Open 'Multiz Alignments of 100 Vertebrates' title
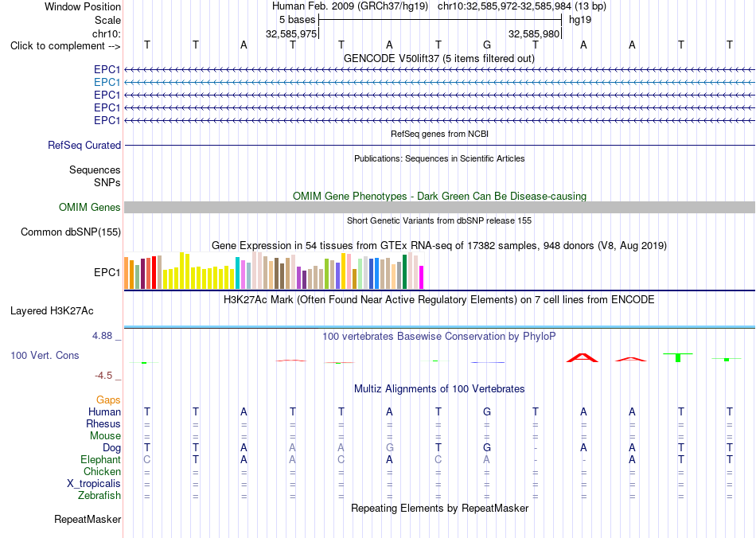The width and height of the screenshot is (756, 538). pyautogui.click(x=439, y=388)
